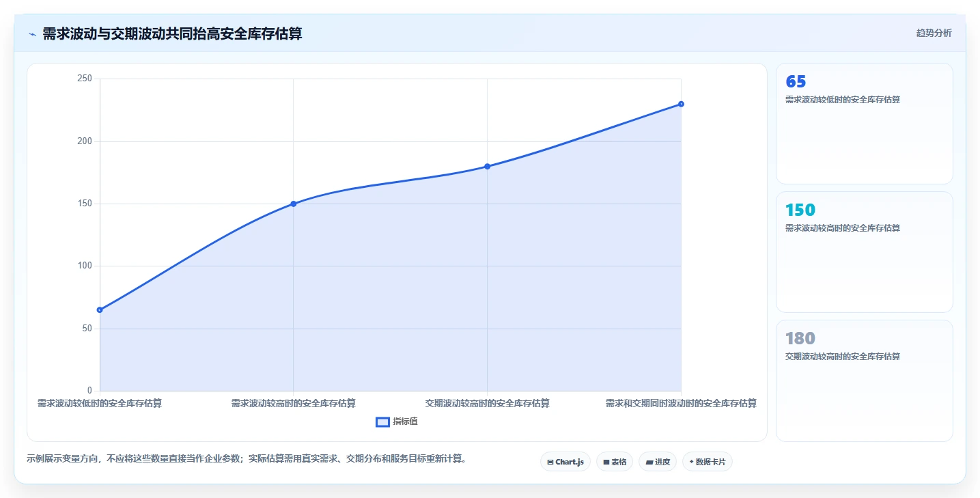Click the title 需求波动与交期波动共同抬高安全库存估算
The image size is (980, 498).
pos(172,34)
